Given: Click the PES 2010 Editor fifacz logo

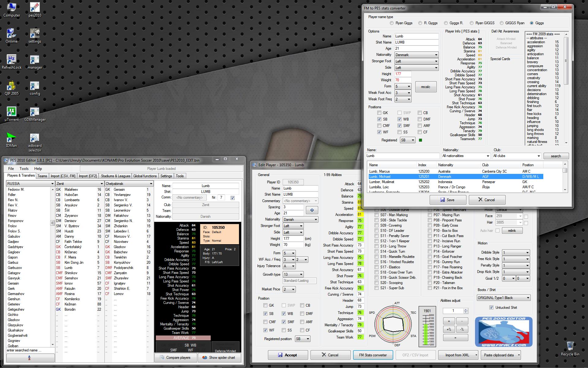Looking at the screenshot, I should (504, 332).
